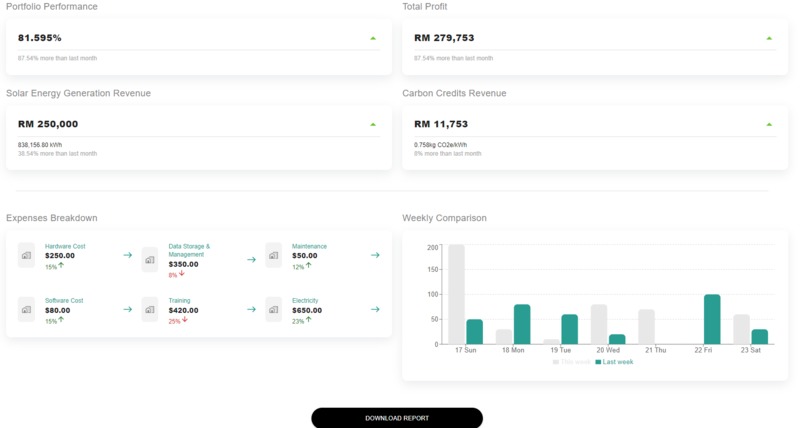806x428 pixels.
Task: Expand Carbon Credits Revenue card triangle
Action: (770, 124)
